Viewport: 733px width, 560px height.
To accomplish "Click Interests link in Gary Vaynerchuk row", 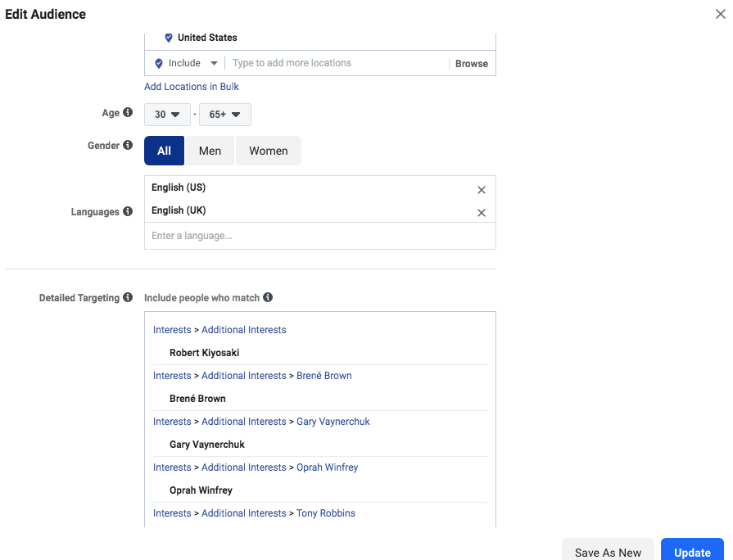I will tap(172, 421).
